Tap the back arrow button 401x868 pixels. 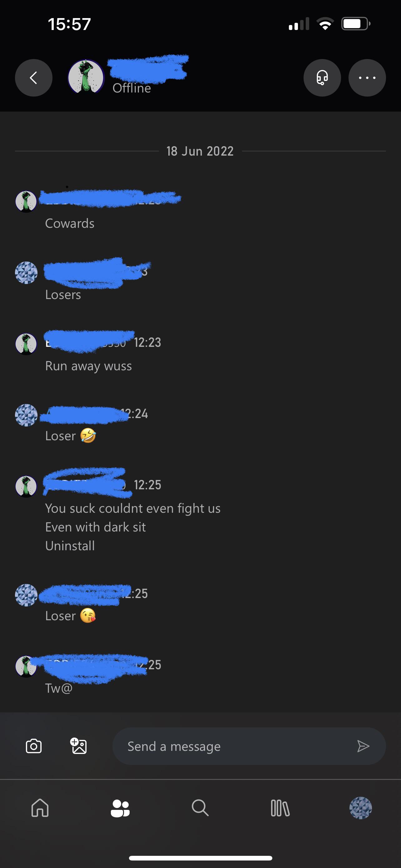coord(34,78)
